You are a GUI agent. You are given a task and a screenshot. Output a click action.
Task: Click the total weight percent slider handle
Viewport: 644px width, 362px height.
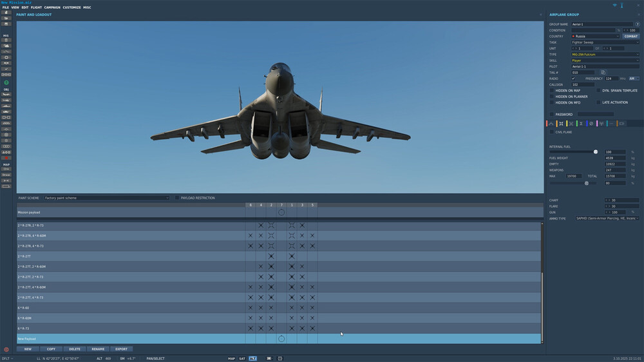tap(587, 184)
